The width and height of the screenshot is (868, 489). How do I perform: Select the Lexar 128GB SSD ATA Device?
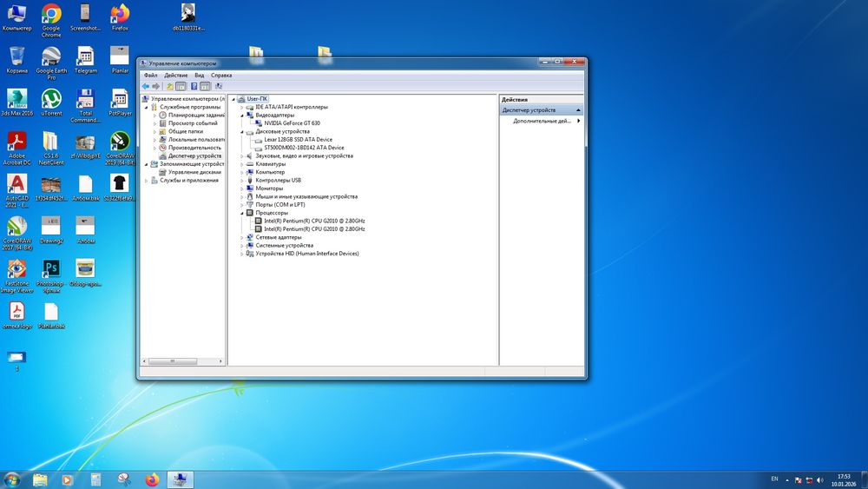pyautogui.click(x=298, y=140)
